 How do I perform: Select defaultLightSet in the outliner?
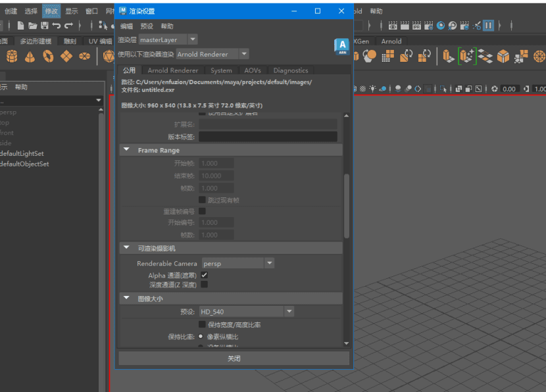point(22,153)
